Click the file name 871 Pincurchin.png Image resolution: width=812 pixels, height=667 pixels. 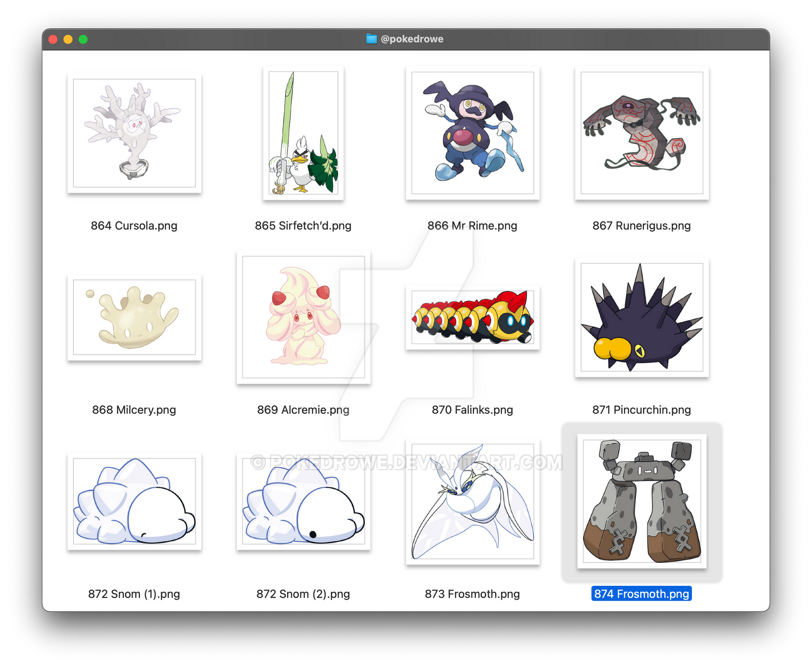[642, 410]
